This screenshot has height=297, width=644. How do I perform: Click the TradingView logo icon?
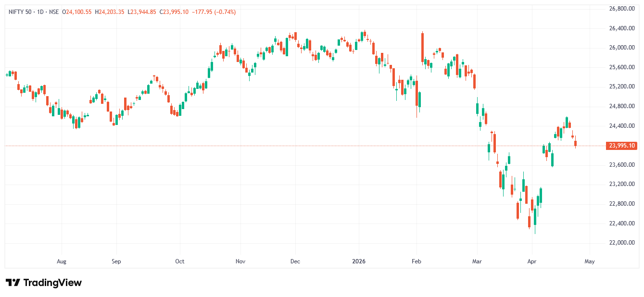click(13, 283)
